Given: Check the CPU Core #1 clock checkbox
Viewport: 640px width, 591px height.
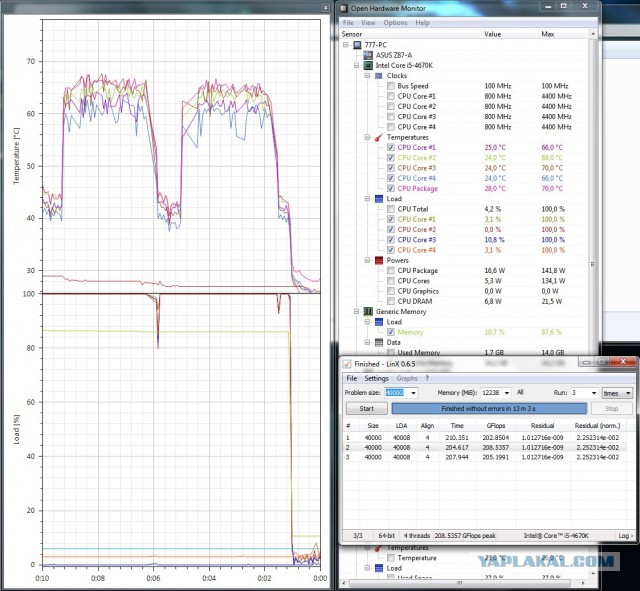Looking at the screenshot, I should (x=391, y=96).
